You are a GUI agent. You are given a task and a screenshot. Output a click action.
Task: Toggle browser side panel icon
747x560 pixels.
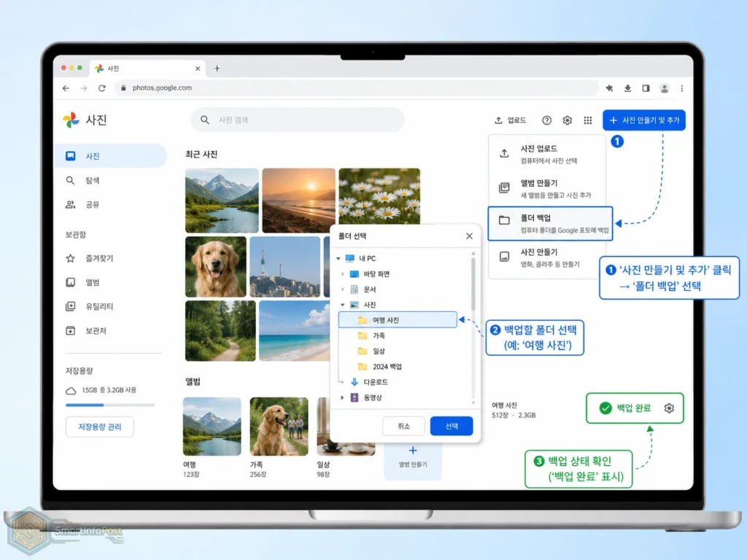646,88
